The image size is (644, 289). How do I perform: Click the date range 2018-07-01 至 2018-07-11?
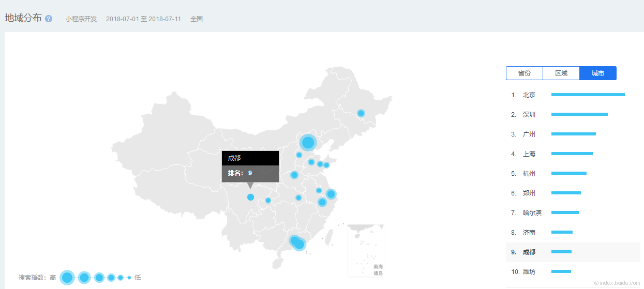[143, 19]
